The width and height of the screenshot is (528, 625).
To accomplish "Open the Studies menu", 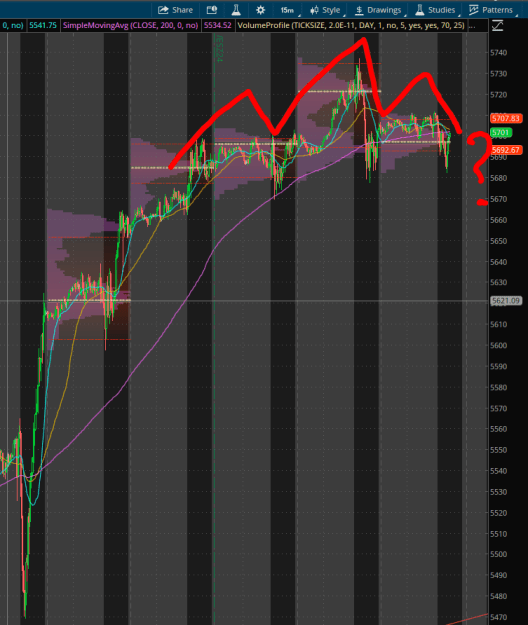I will tap(436, 10).
